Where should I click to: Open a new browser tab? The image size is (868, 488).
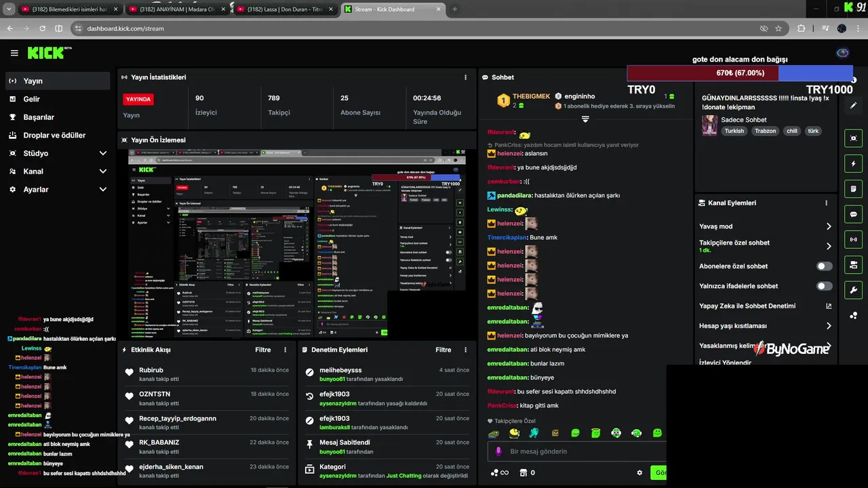pos(454,9)
